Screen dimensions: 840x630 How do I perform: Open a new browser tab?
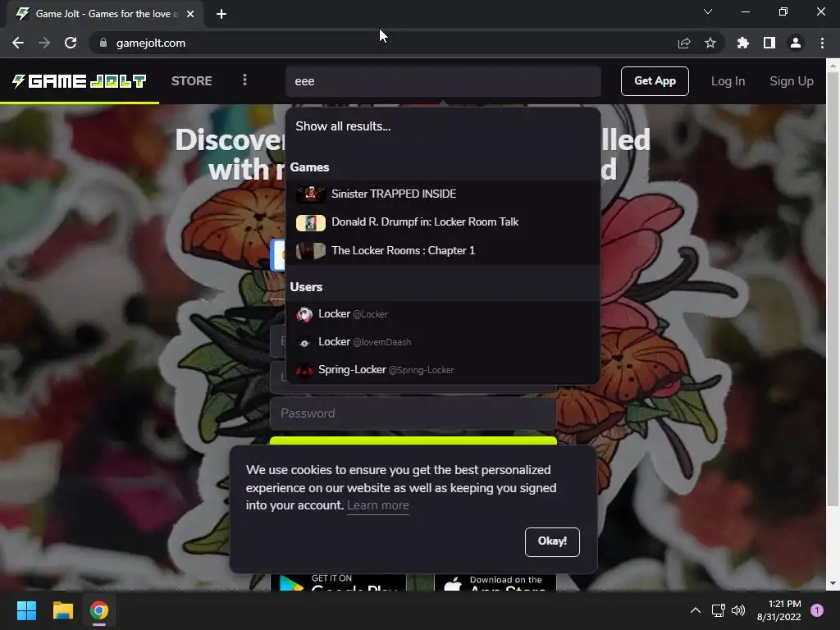pyautogui.click(x=221, y=14)
